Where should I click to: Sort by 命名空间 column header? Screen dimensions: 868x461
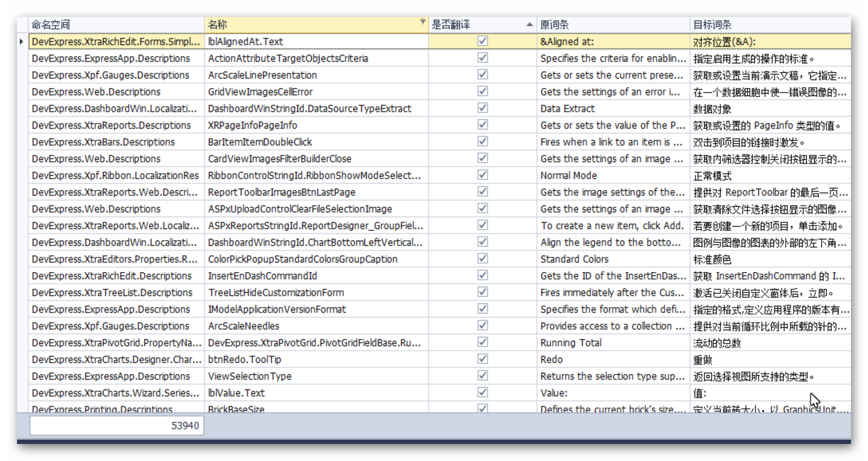[x=116, y=24]
